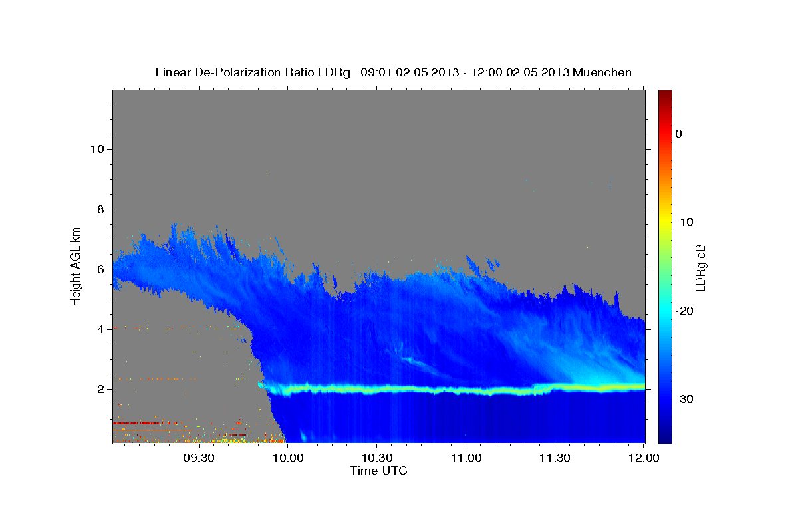The height and width of the screenshot is (532, 798).
Task: Click the colorbar value -10
Action: 684,222
